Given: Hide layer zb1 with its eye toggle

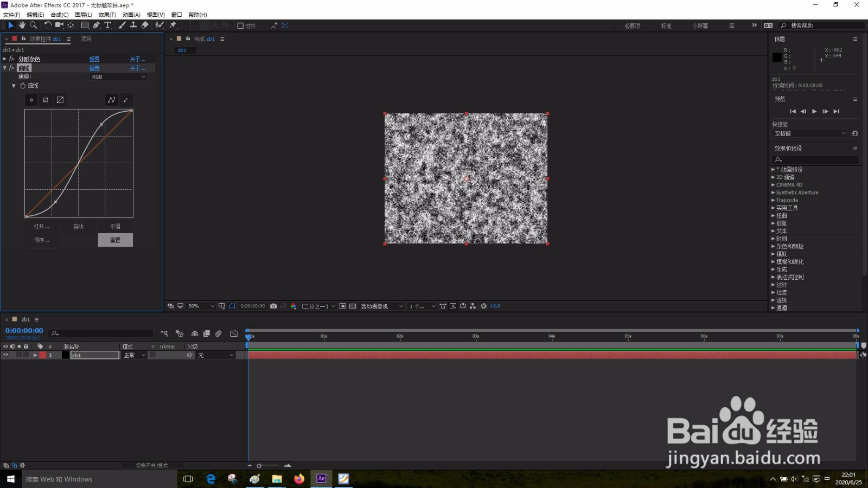Looking at the screenshot, I should pos(6,355).
